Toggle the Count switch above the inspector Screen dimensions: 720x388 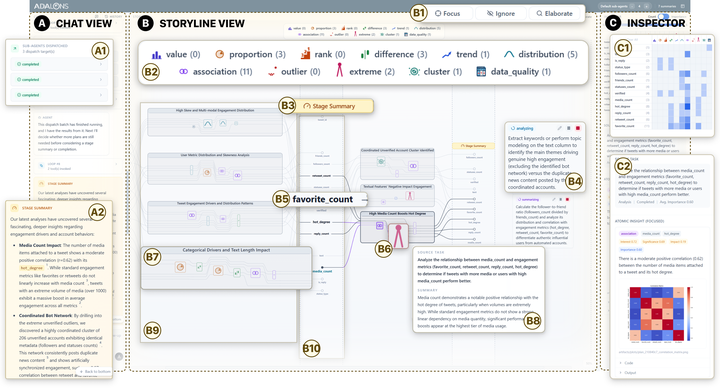[663, 17]
